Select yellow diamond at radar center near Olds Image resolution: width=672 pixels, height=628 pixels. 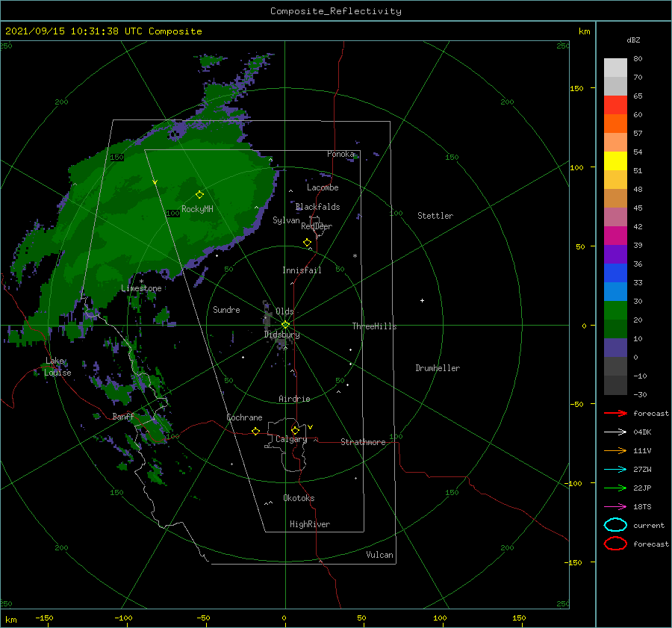tap(285, 325)
